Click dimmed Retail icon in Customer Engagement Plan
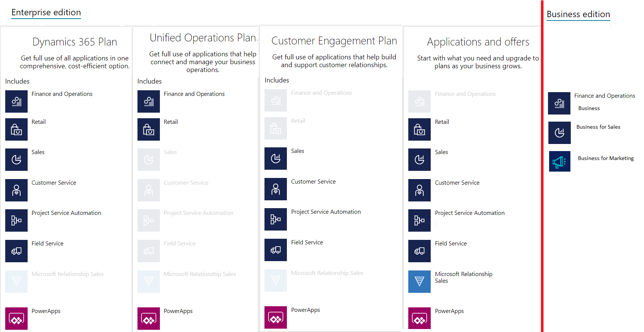Image resolution: width=644 pixels, height=332 pixels. [276, 128]
